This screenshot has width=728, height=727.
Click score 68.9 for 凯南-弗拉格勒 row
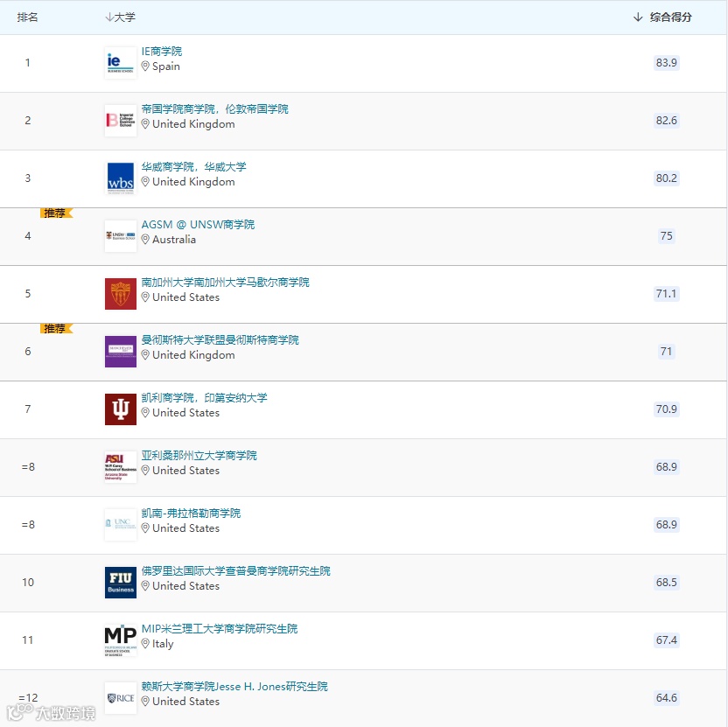click(x=666, y=525)
